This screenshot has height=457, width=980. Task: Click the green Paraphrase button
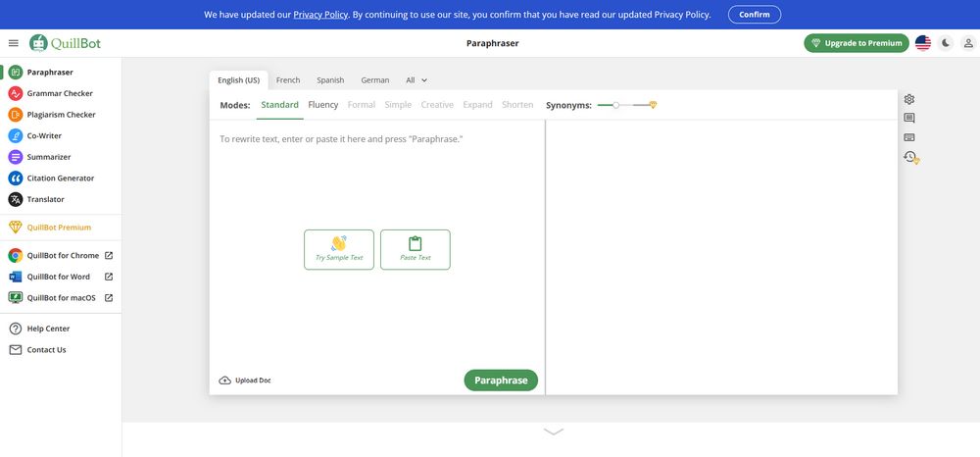(x=501, y=381)
